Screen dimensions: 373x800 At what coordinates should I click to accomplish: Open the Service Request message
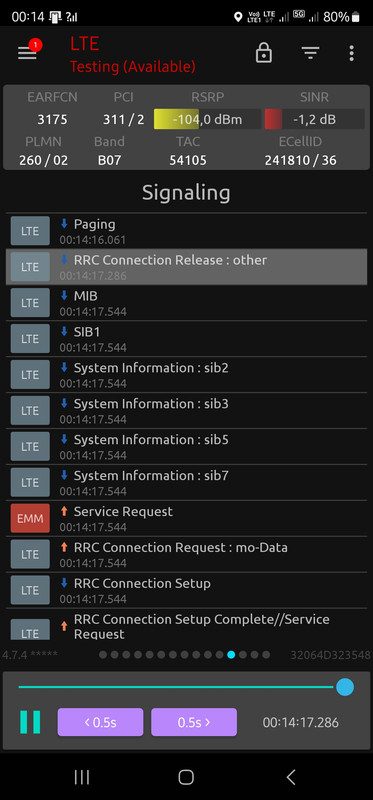point(186,518)
